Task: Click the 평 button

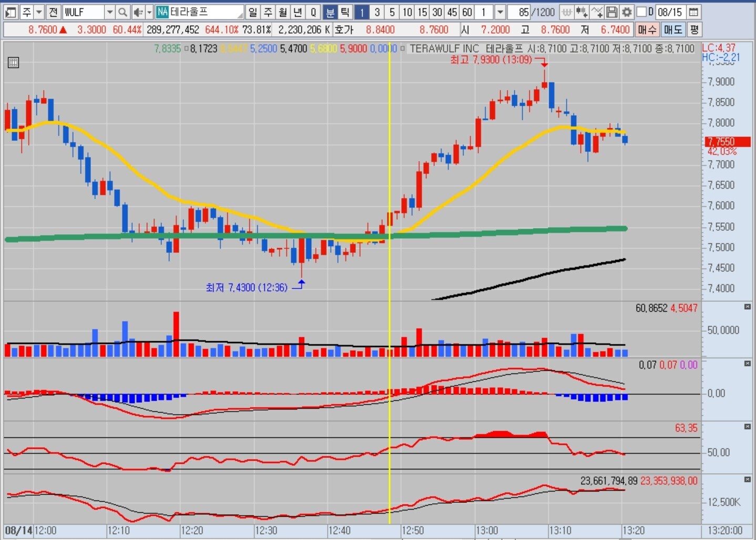Action: (694, 29)
